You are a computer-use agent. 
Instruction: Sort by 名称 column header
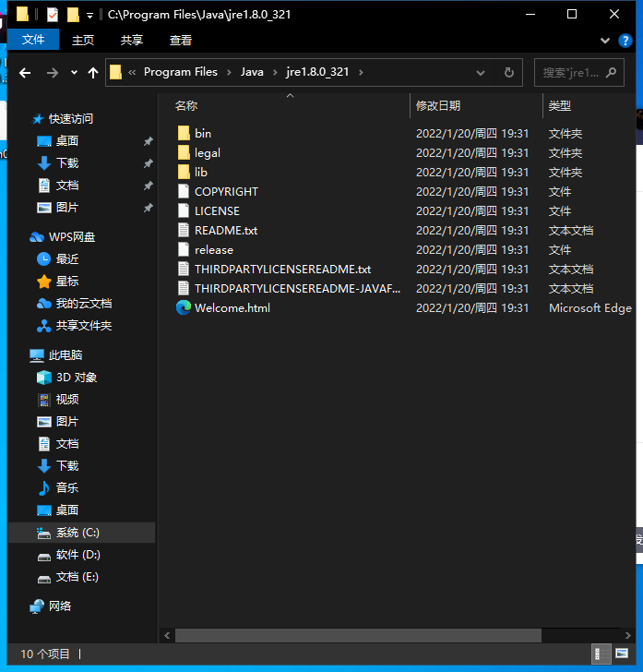click(x=186, y=106)
